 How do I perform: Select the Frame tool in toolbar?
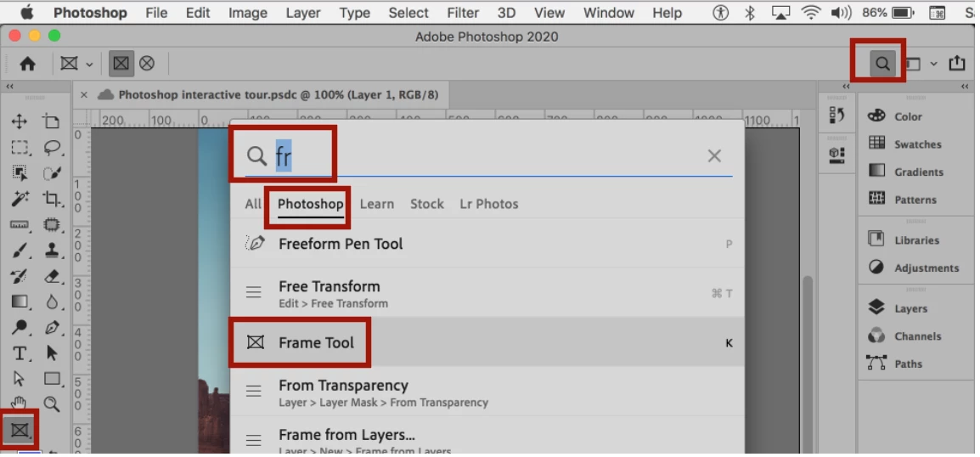tap(20, 430)
